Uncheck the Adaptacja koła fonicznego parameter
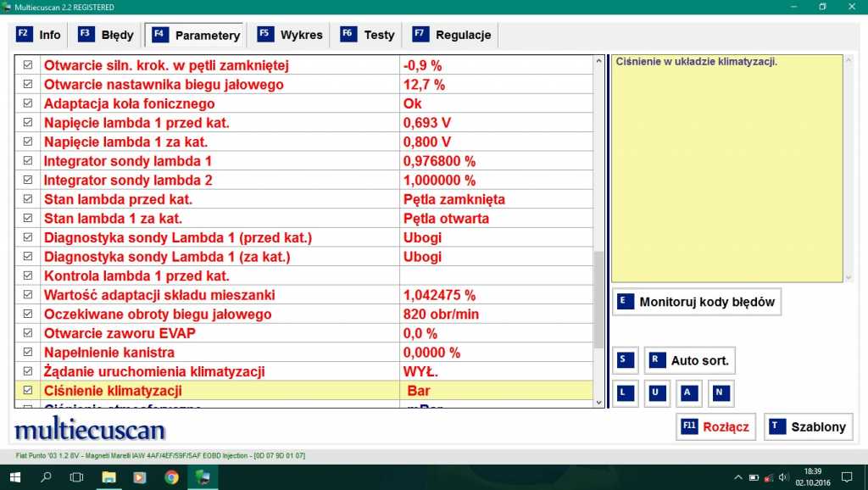This screenshot has width=868, height=490. click(28, 103)
